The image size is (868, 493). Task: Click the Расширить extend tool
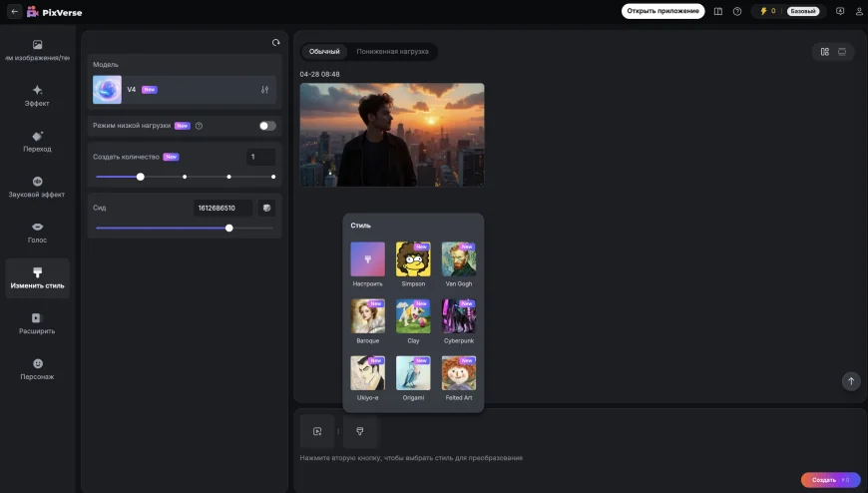click(x=37, y=323)
